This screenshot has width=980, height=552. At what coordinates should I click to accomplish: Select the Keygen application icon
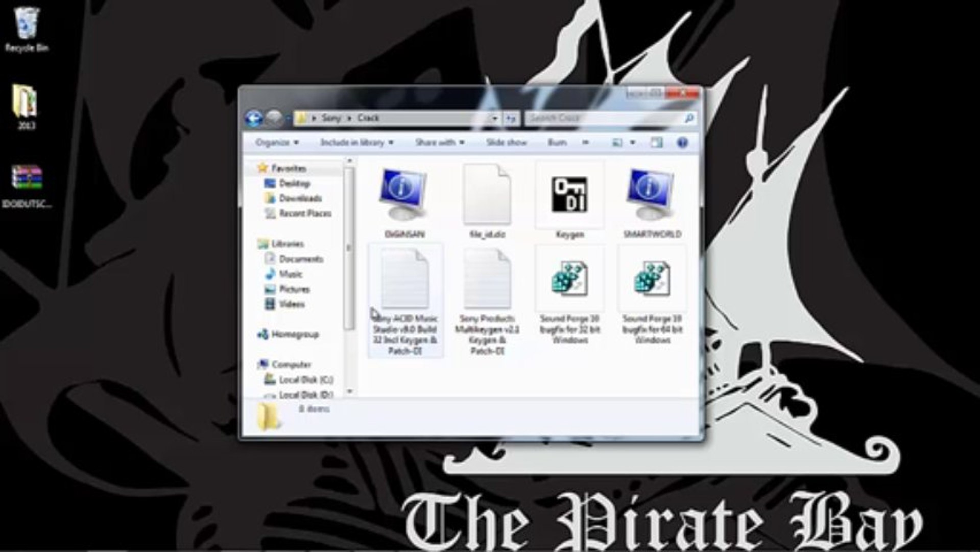click(569, 201)
